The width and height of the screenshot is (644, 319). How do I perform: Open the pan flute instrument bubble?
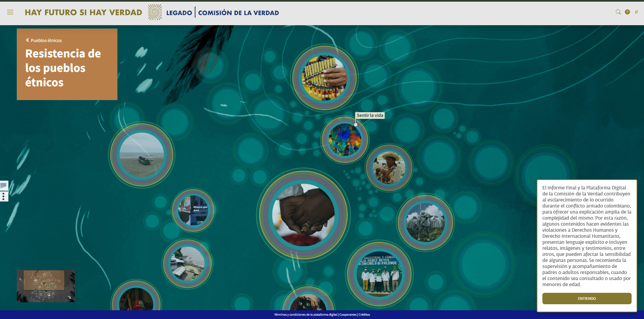[324, 78]
